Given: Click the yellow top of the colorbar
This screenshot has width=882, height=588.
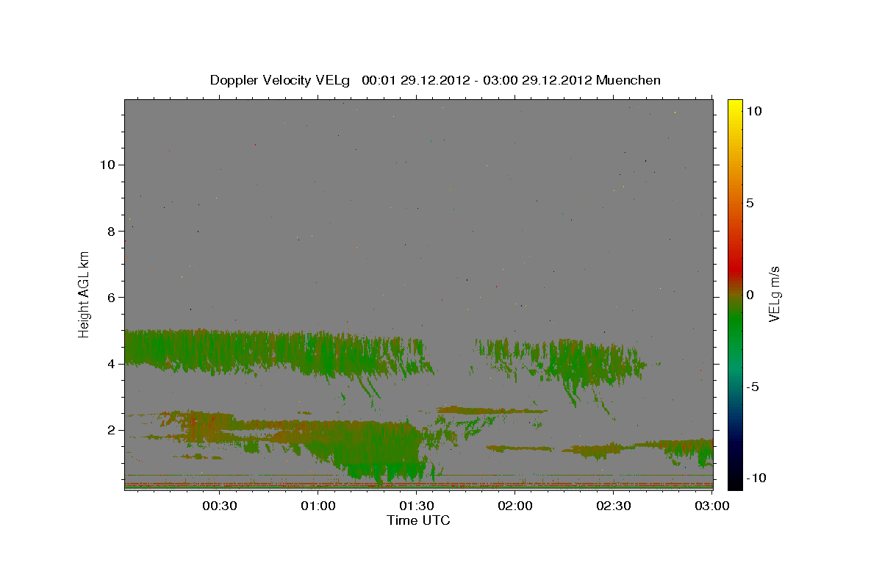Looking at the screenshot, I should [x=734, y=107].
